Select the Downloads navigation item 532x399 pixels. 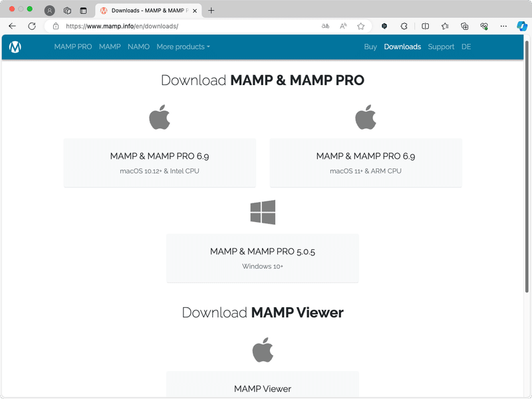402,47
